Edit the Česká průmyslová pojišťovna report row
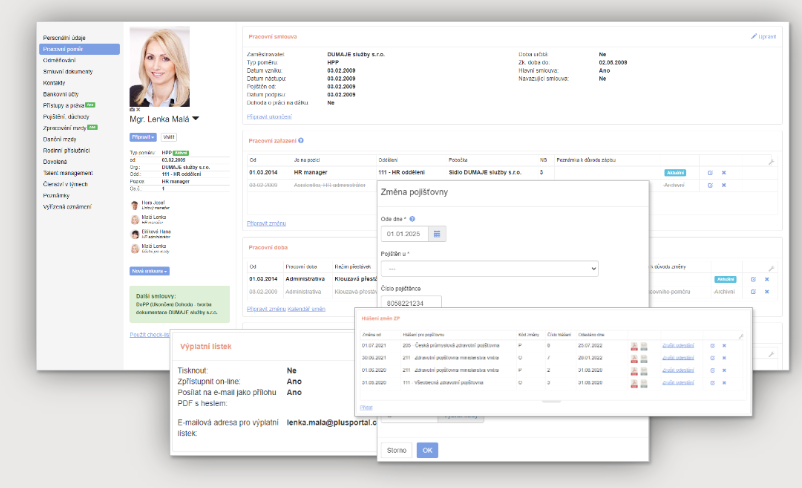This screenshot has width=802, height=488. (x=712, y=346)
